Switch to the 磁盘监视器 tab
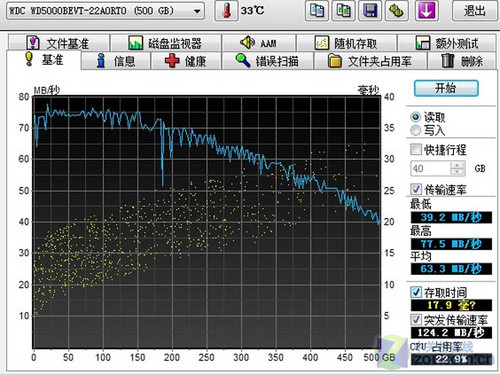Screen dimensions: 500x375 166,43
